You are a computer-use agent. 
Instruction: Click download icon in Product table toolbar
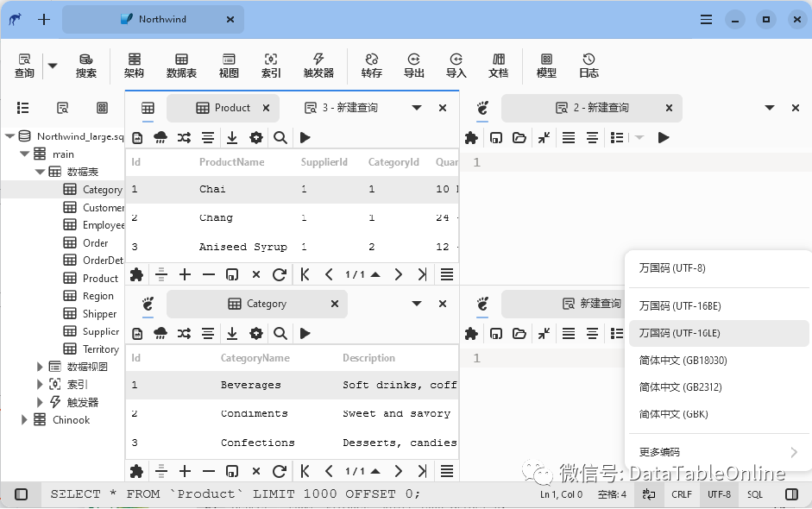point(232,138)
